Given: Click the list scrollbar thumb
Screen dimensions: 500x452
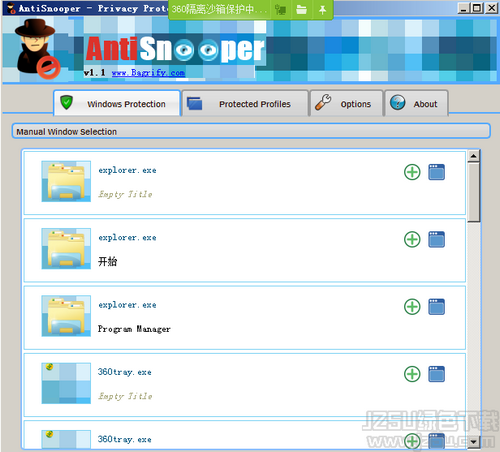Looking at the screenshot, I should [x=473, y=192].
